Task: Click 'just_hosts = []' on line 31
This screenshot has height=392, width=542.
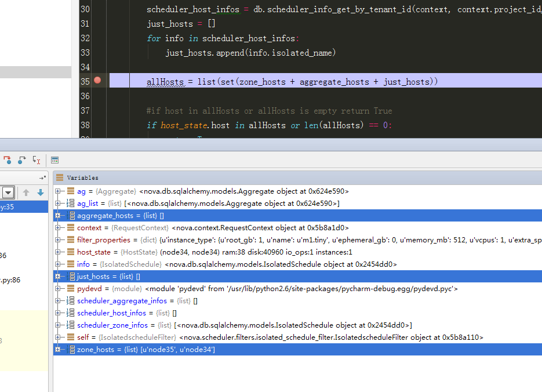Action: pyautogui.click(x=181, y=24)
